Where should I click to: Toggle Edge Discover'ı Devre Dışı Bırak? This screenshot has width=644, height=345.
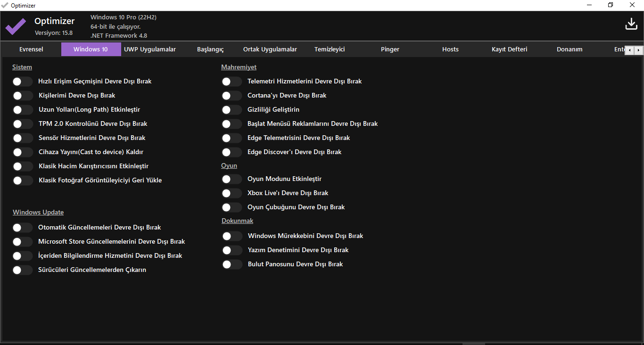point(232,152)
